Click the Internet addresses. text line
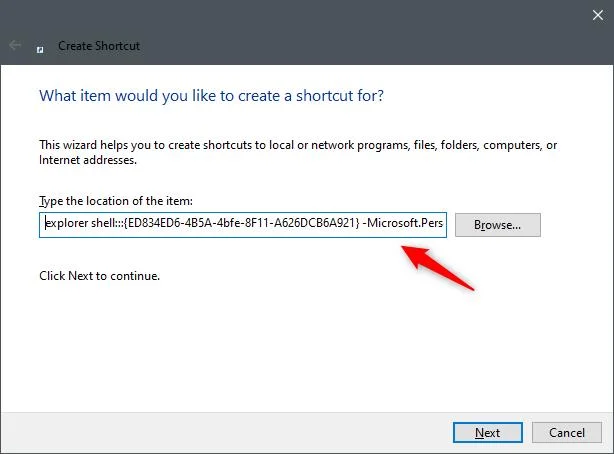Screen dimensions: 614x454 [88, 160]
